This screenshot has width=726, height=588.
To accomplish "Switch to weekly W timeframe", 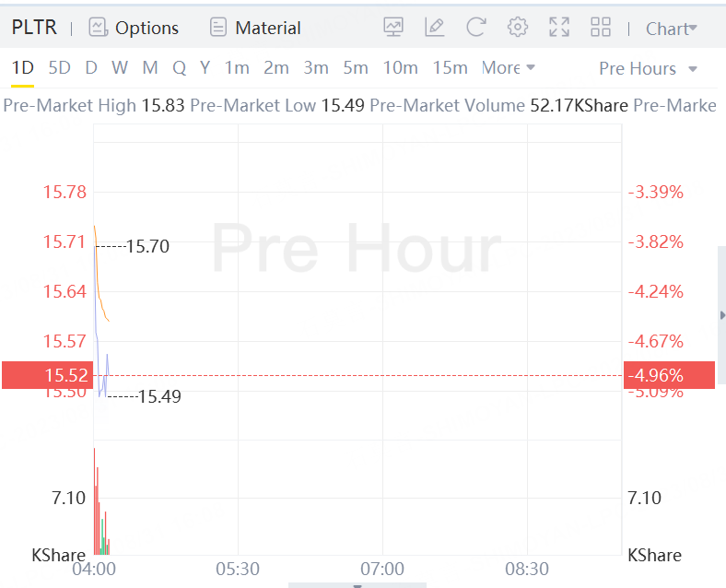I will (120, 67).
